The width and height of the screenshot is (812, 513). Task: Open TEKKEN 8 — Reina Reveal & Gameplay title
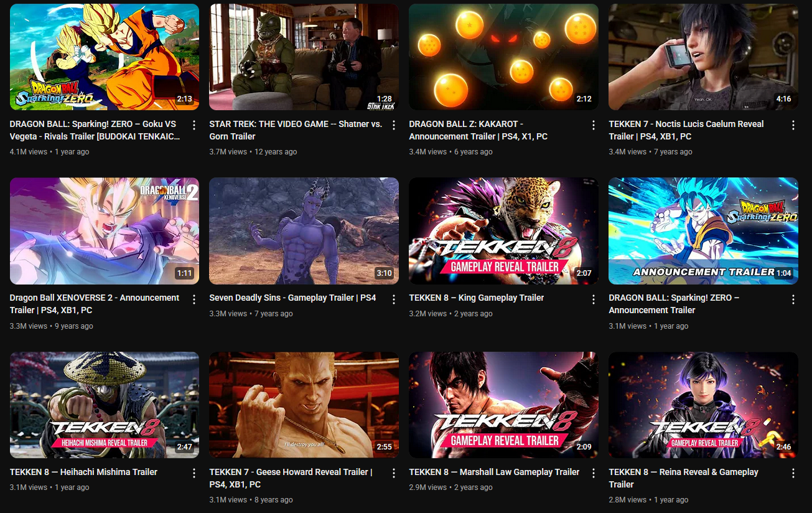coord(683,478)
